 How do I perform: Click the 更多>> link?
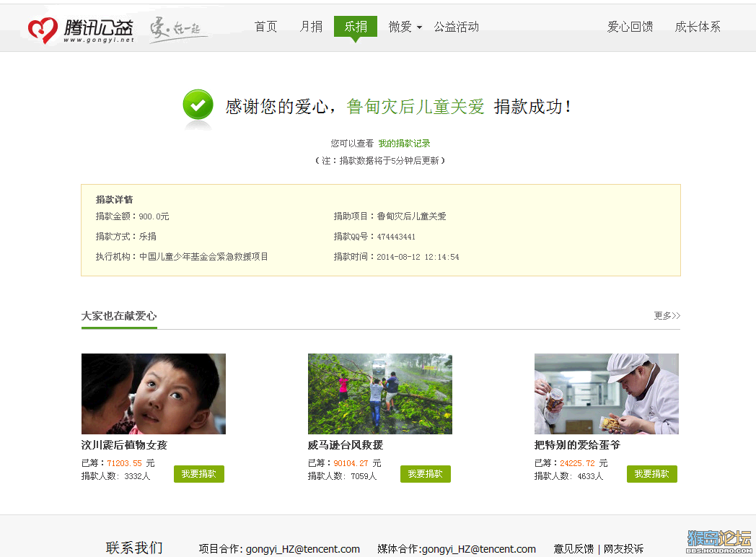click(667, 315)
